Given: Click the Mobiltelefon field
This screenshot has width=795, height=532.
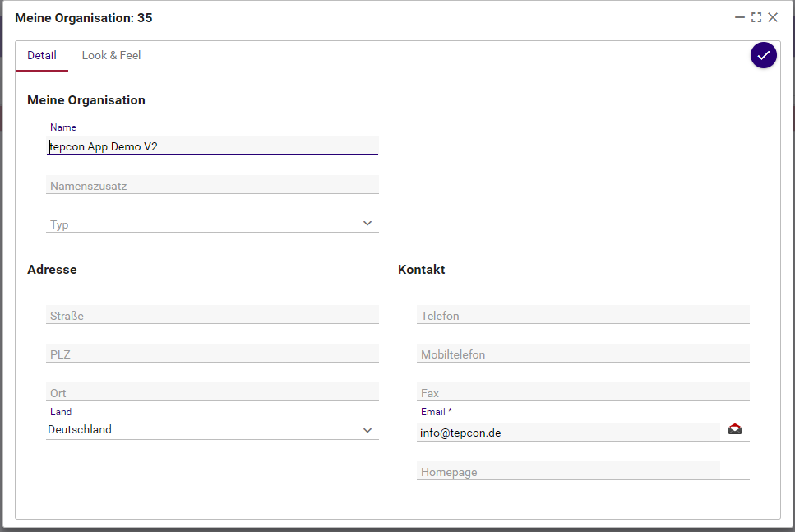Looking at the screenshot, I should tap(583, 354).
